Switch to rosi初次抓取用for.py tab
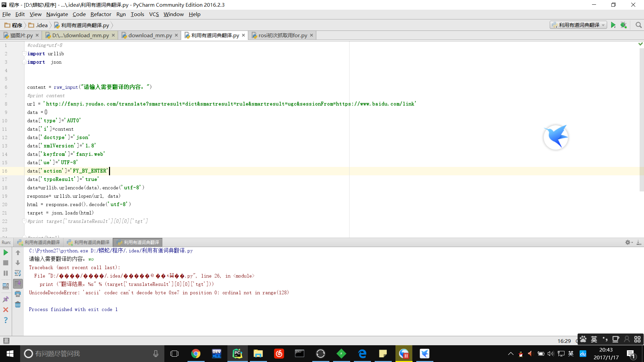This screenshot has height=362, width=644. (282, 35)
